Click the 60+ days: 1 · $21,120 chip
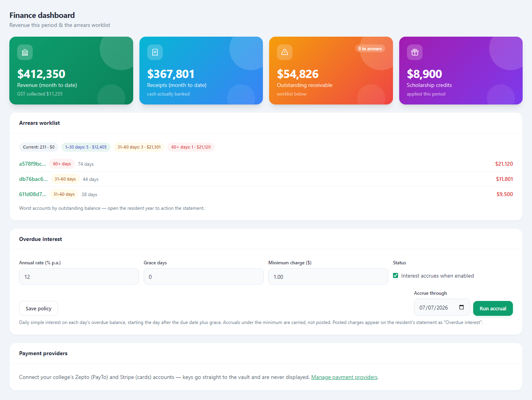Viewport: 532px width, 400px height. click(x=191, y=147)
